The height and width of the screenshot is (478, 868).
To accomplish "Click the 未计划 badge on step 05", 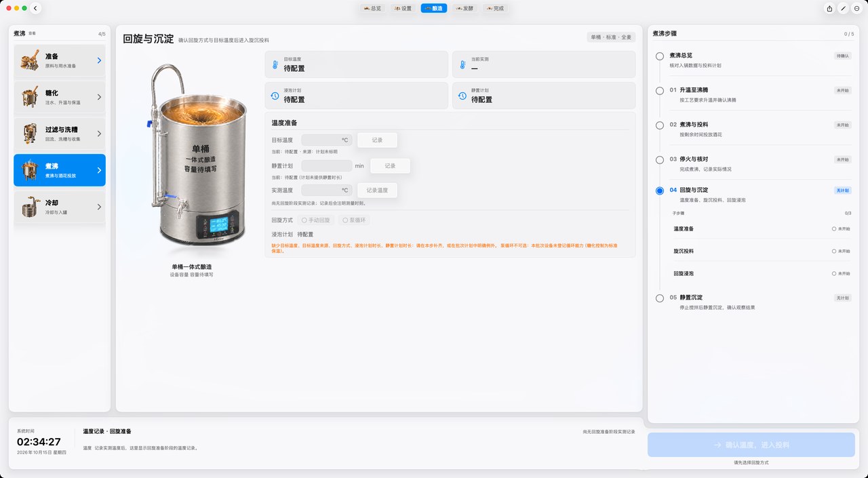I will pyautogui.click(x=842, y=298).
